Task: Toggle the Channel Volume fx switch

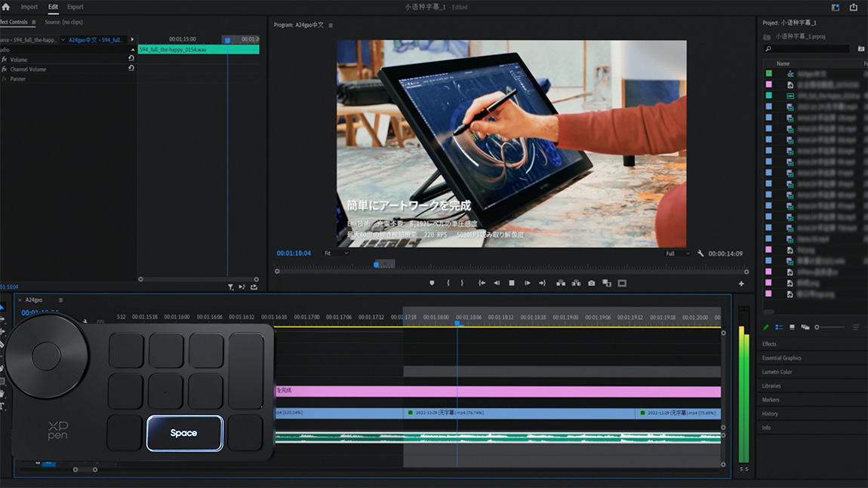Action: coord(5,69)
